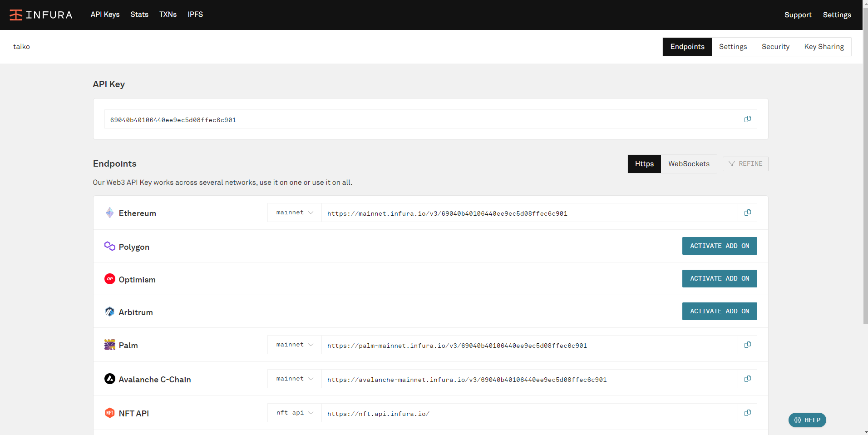The image size is (868, 435).
Task: Activate the Arbitrum add-on
Action: click(720, 311)
